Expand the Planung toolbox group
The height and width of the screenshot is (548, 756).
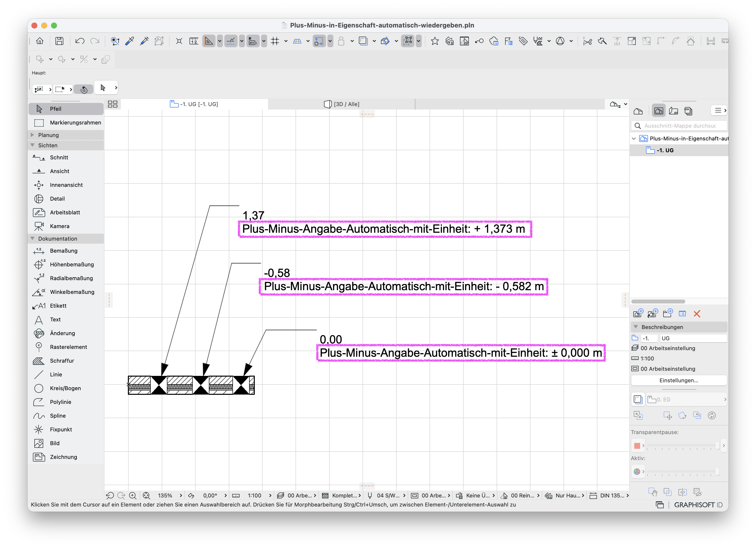pyautogui.click(x=32, y=135)
